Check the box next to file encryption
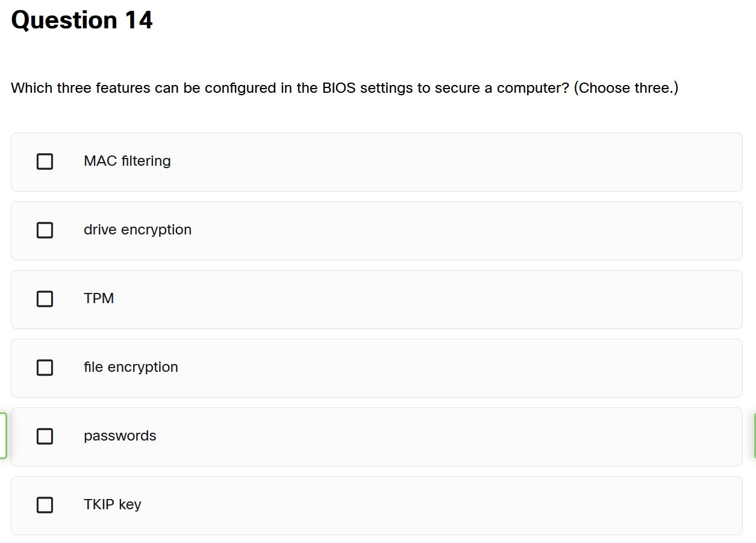 [x=45, y=368]
